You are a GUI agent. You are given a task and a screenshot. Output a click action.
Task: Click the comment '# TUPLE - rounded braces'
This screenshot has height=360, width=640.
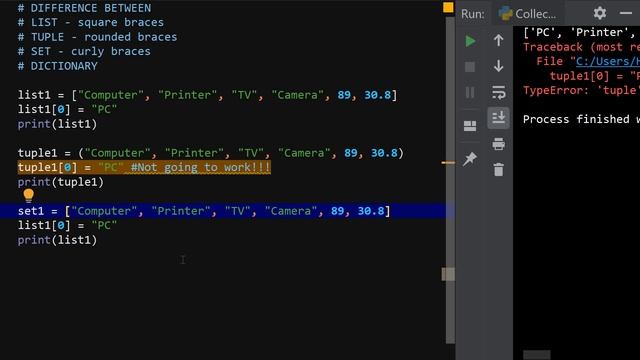click(98, 37)
